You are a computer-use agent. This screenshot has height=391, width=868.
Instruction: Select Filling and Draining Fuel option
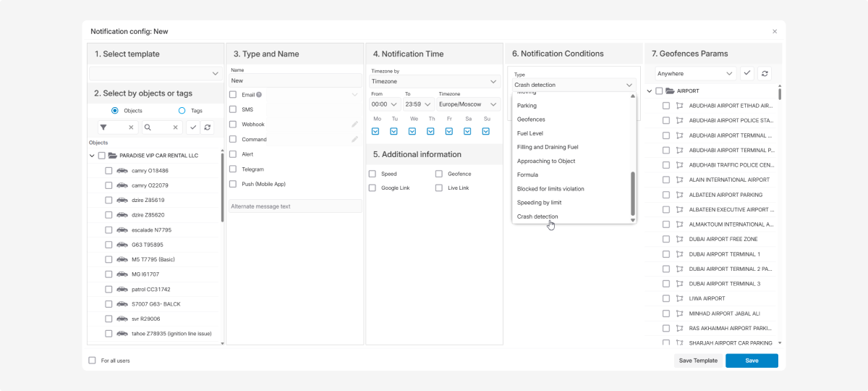(x=548, y=147)
